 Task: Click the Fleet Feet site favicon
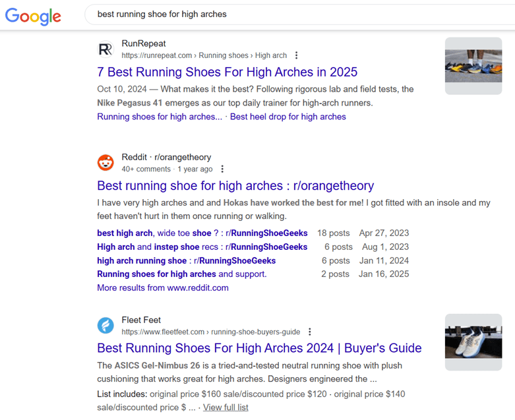click(x=106, y=325)
